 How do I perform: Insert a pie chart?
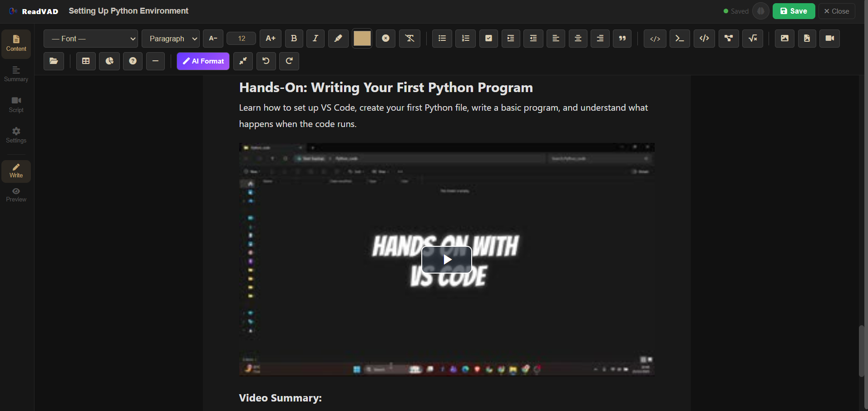[x=109, y=61]
